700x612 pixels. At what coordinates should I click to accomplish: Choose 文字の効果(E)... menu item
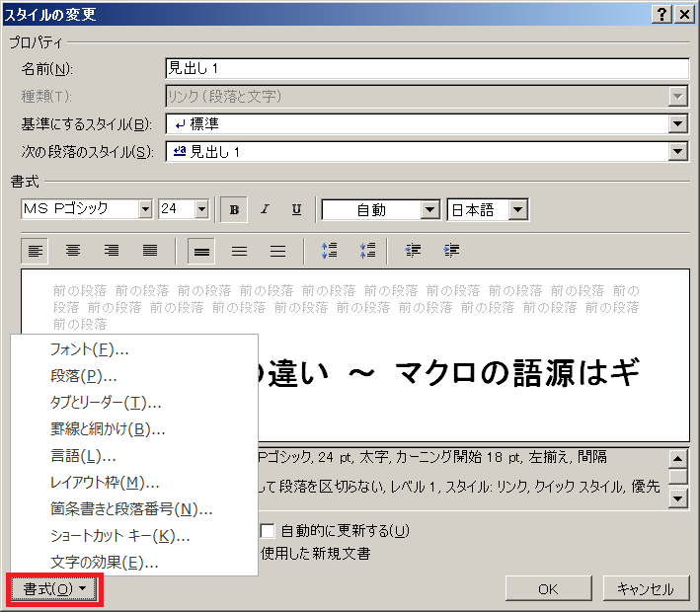pos(134,562)
